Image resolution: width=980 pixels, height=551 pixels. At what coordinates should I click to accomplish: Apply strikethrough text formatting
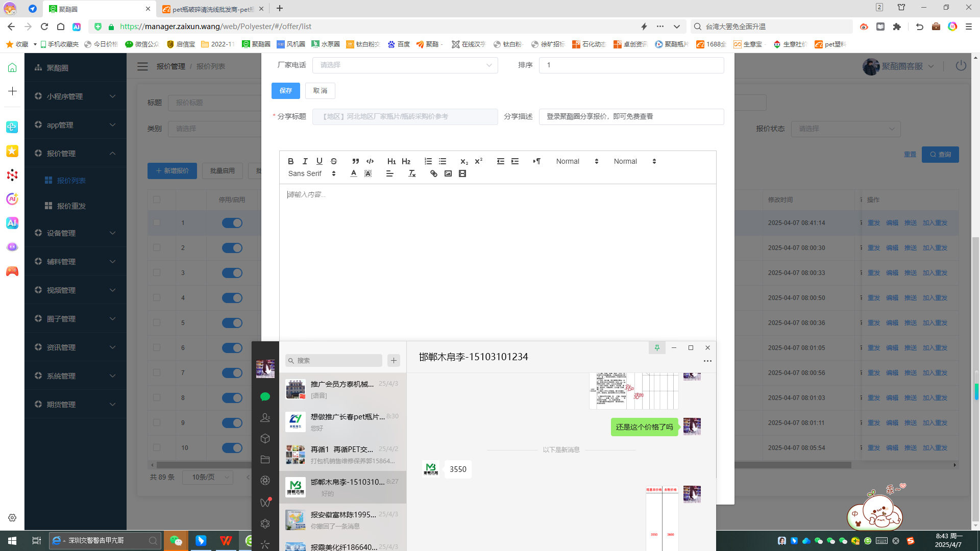click(334, 161)
